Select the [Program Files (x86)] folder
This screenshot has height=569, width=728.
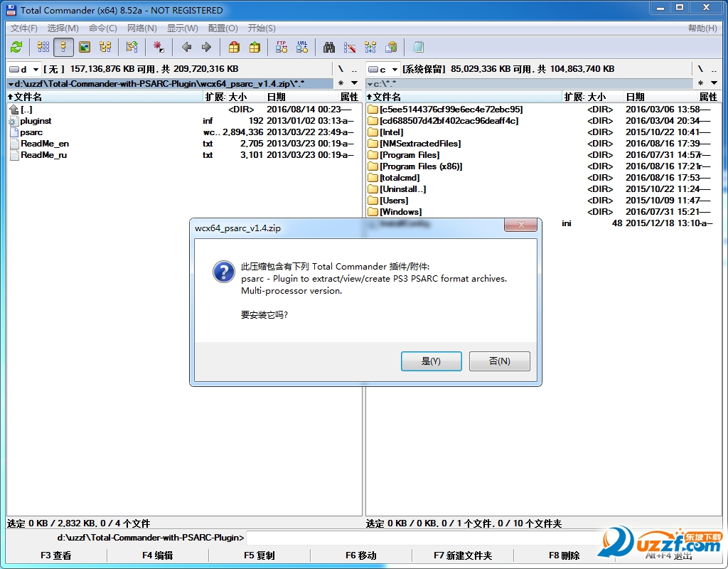tap(421, 166)
